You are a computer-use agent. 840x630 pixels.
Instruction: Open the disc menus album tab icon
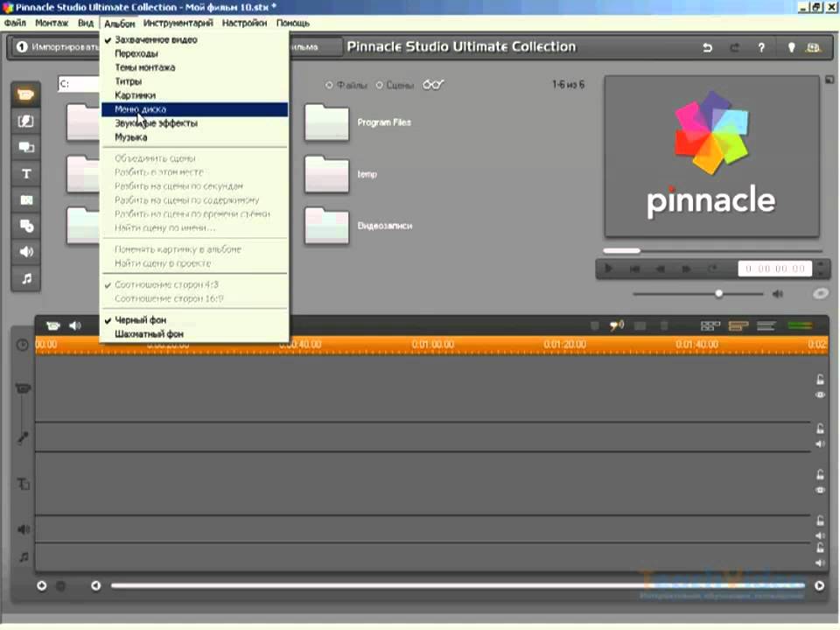click(x=25, y=226)
